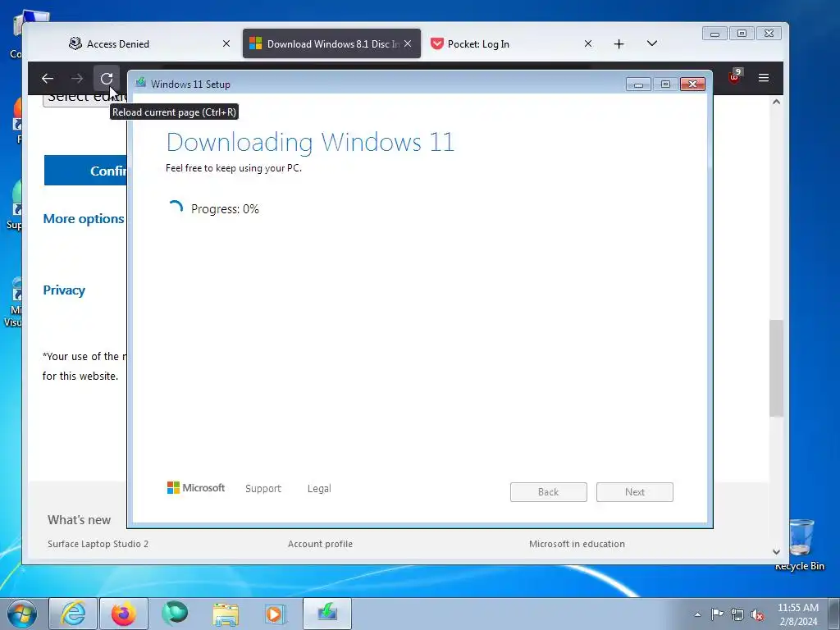This screenshot has width=840, height=630.
Task: Open Windows Media Player taskbar icon
Action: [x=276, y=614]
